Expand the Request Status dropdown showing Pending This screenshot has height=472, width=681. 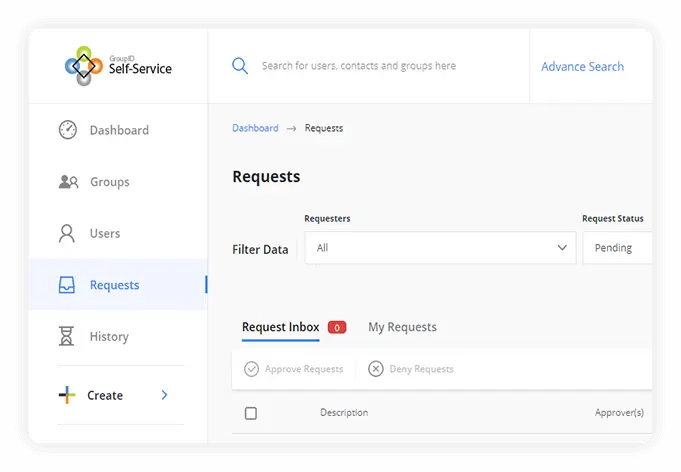617,248
